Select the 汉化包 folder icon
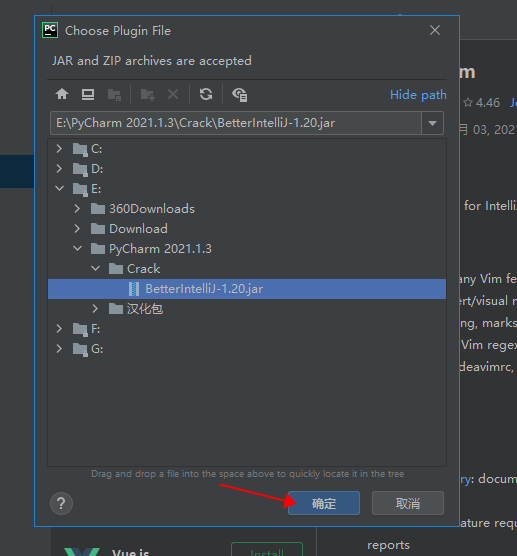Image resolution: width=517 pixels, height=556 pixels. [x=116, y=309]
